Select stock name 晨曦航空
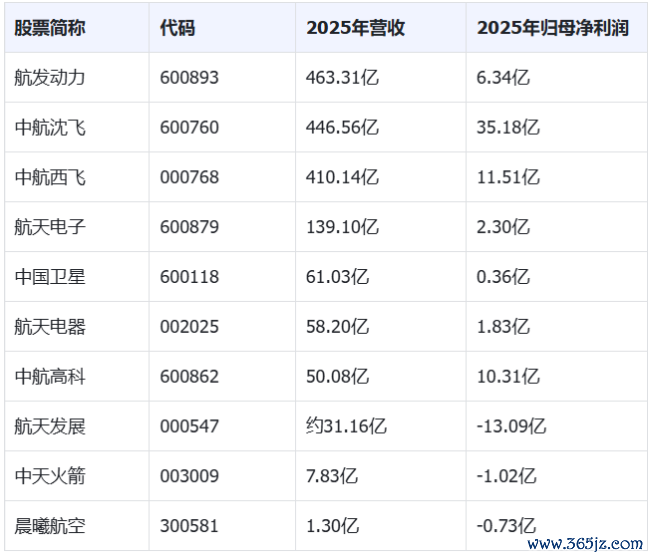Screen dimensions: 650x559 click(x=50, y=526)
